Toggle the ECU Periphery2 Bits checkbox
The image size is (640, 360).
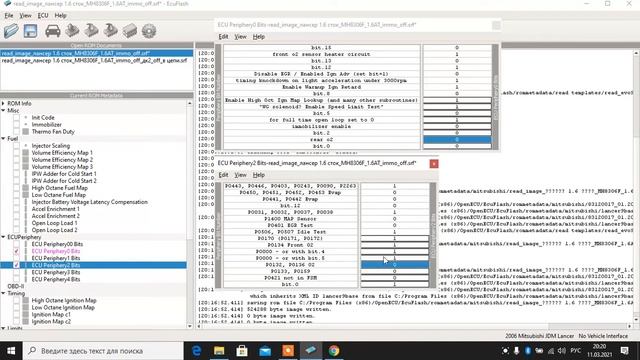coord(16,265)
